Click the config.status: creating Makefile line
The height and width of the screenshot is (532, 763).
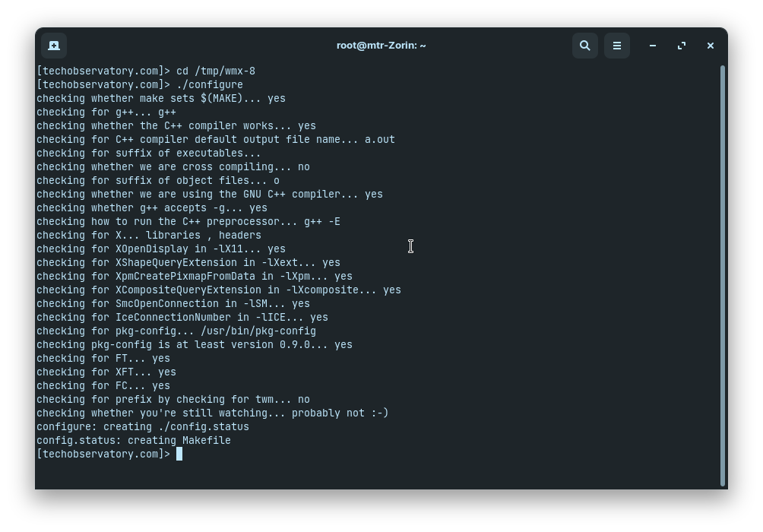coord(133,440)
